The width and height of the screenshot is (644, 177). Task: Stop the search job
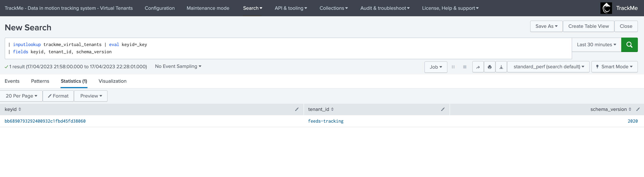coord(465,67)
